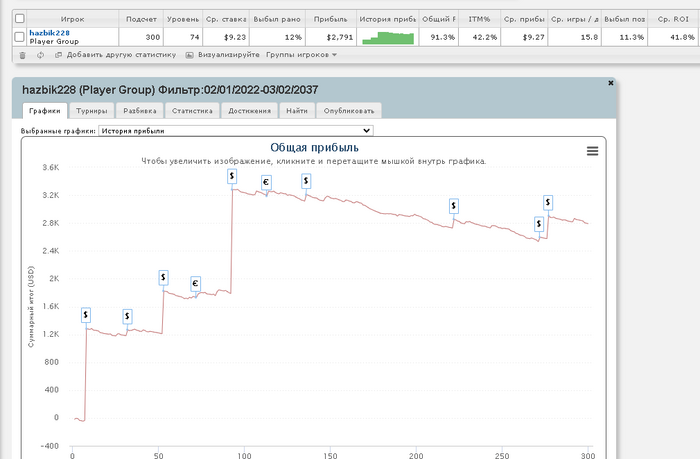Click the dollar marker near game 220
The width and height of the screenshot is (700, 459).
coord(454,206)
